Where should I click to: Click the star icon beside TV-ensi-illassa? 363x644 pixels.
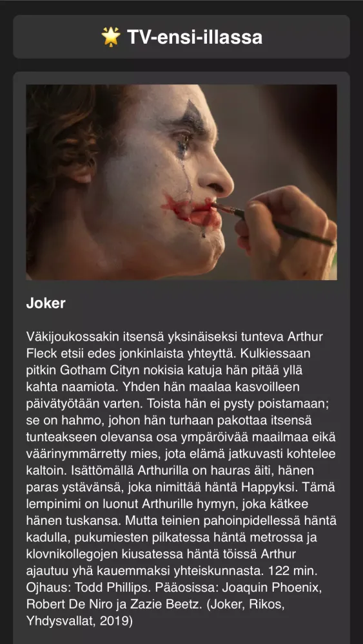pos(111,37)
